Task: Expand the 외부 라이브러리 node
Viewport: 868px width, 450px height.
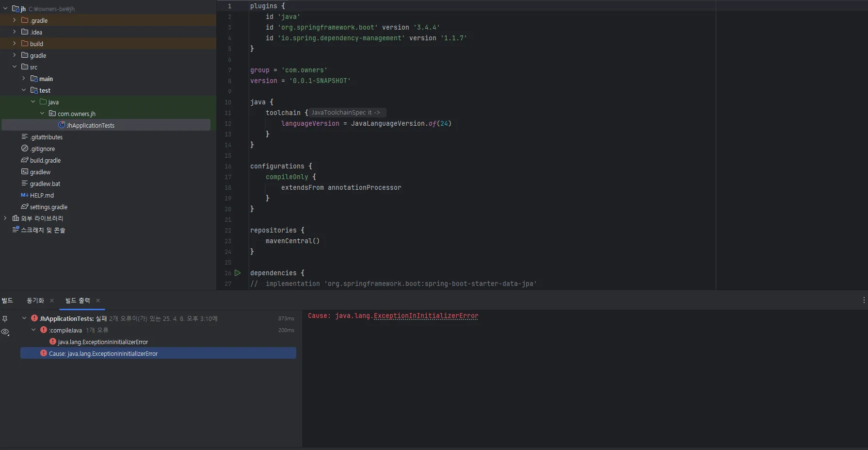Action: point(5,218)
